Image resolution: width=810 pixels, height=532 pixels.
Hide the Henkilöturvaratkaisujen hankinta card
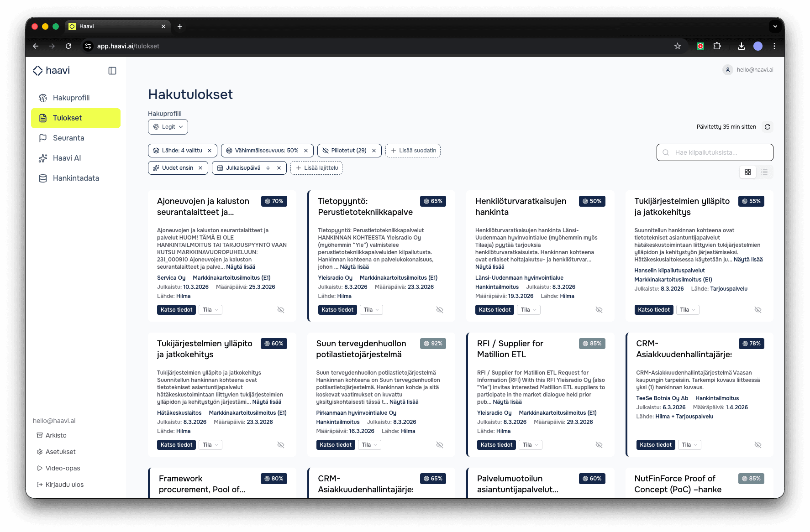point(599,310)
